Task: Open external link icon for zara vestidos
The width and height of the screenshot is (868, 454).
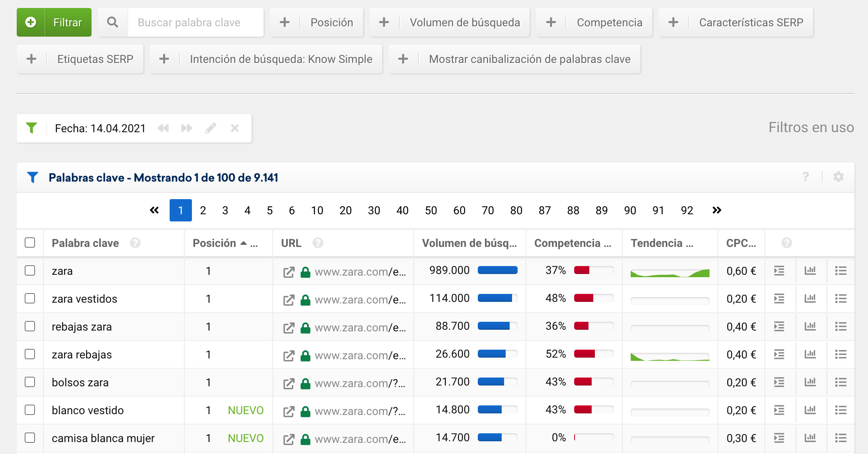Action: [x=289, y=300]
